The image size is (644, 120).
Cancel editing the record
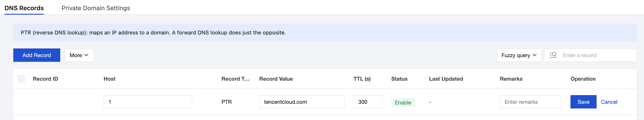pyautogui.click(x=609, y=102)
